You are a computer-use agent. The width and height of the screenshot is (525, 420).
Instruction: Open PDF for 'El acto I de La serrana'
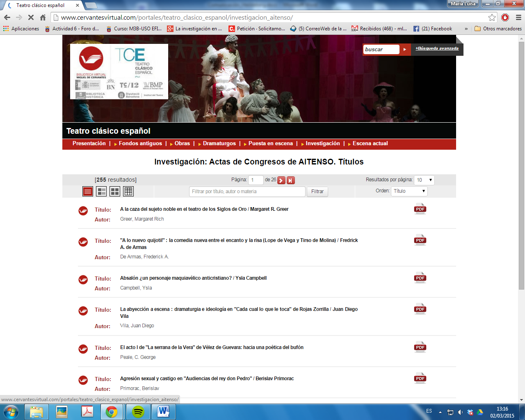pyautogui.click(x=420, y=347)
